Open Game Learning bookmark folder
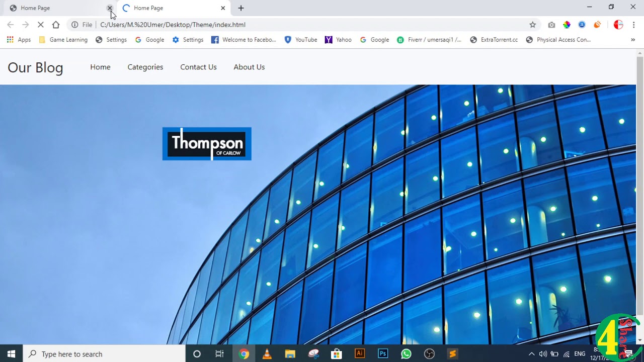Screen dimensions: 644x362 [63, 40]
